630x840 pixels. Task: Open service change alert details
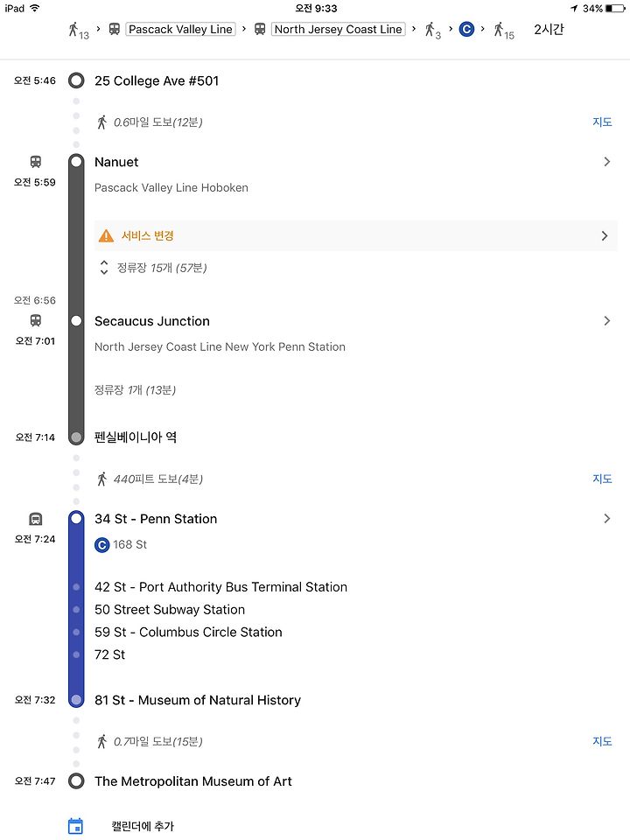356,235
